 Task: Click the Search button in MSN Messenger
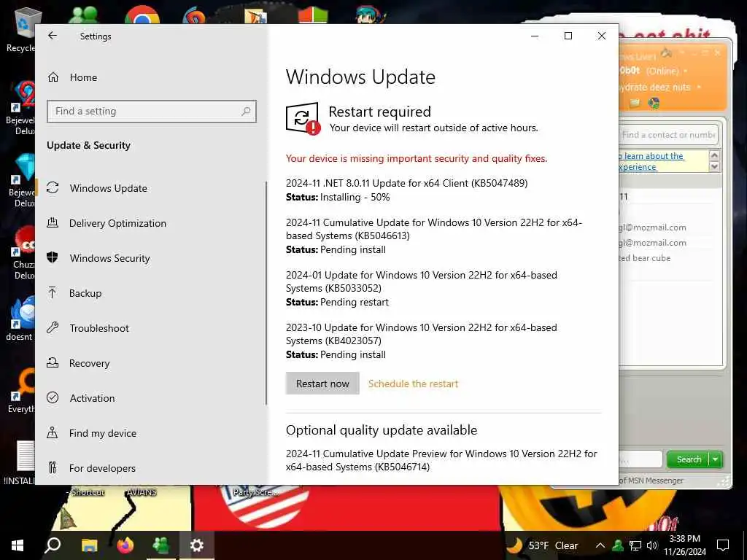[x=689, y=459]
